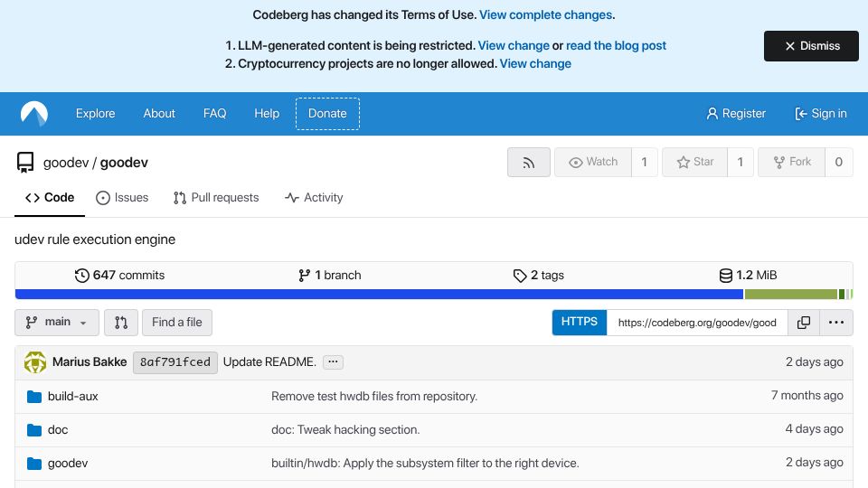Open the forks count
The width and height of the screenshot is (868, 488).
839,162
